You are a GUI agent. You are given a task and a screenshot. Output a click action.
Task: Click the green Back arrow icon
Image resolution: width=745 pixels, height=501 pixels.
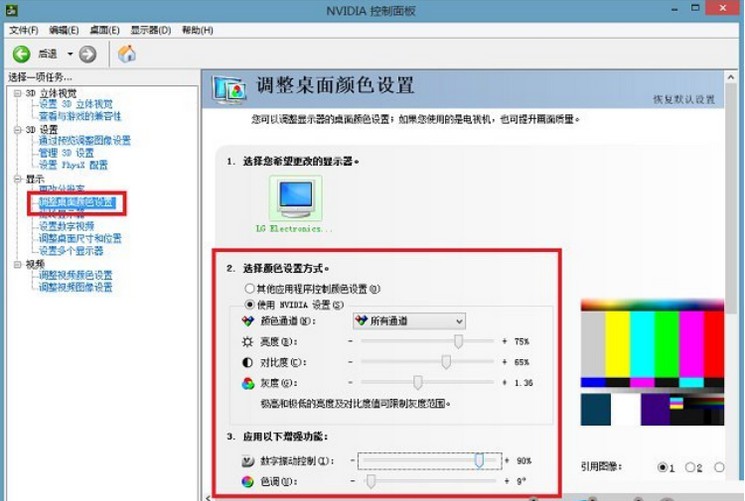click(21, 54)
